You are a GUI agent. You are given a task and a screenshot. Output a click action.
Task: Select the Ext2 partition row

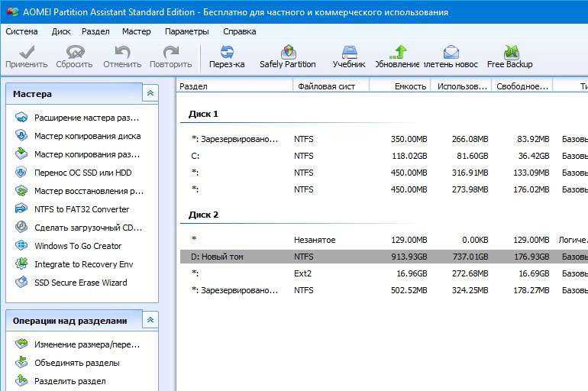tap(384, 273)
